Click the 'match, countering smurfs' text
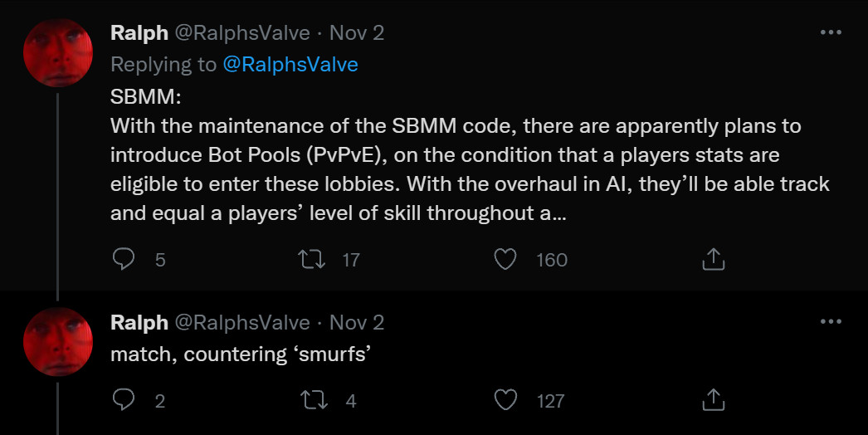Screen dimensions: 868x435 click(x=240, y=354)
